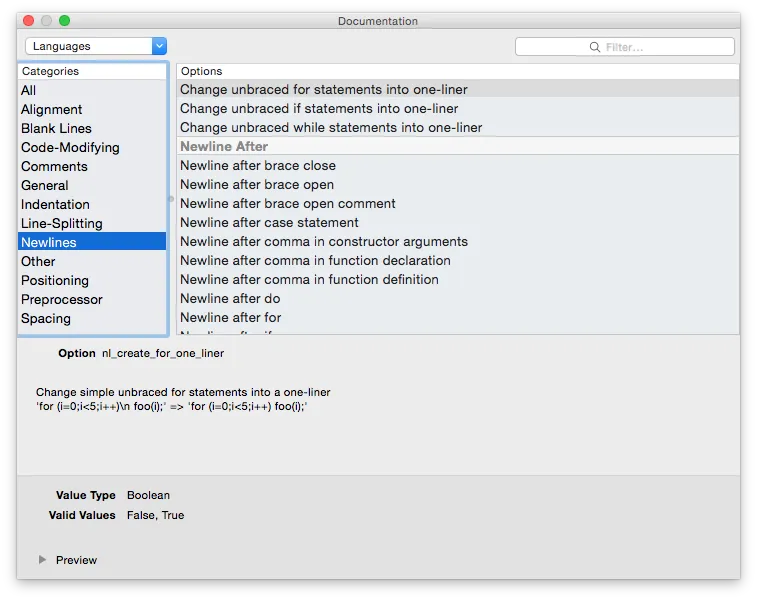Expand the Preview disclosure triangle
Screen dimensions: 757x600
pos(42,559)
